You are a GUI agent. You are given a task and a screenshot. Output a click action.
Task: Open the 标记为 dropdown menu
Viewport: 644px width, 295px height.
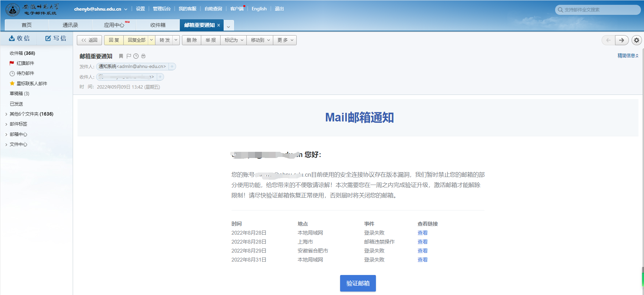pos(234,40)
